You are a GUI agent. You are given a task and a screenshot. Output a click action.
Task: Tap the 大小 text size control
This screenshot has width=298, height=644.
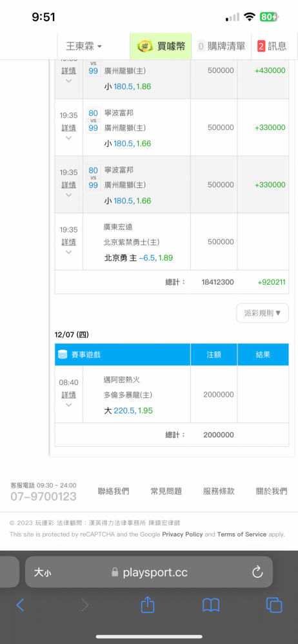pos(43,572)
